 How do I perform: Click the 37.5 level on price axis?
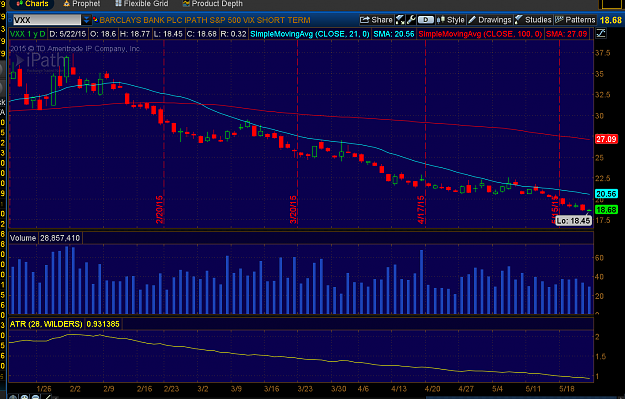point(602,53)
